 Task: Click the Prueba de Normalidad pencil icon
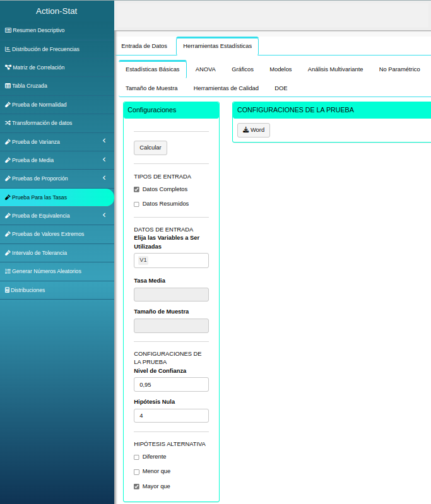pos(8,105)
